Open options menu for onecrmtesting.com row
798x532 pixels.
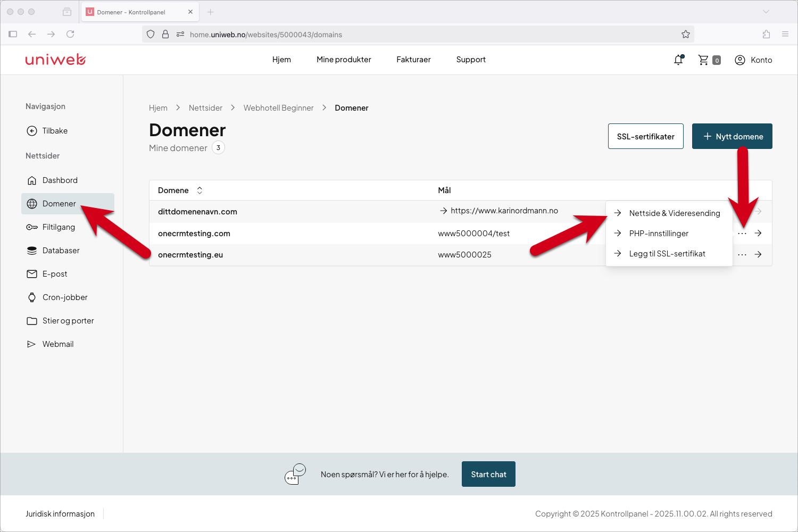742,233
